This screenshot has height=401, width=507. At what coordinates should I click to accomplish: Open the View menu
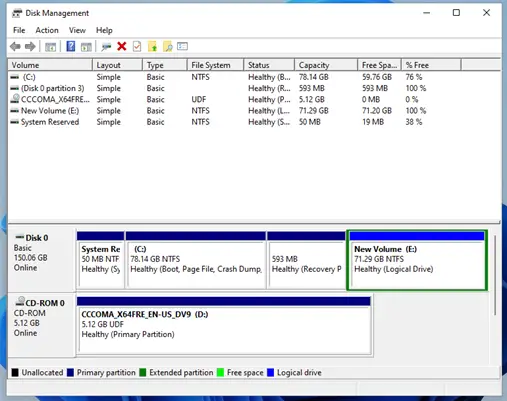77,30
